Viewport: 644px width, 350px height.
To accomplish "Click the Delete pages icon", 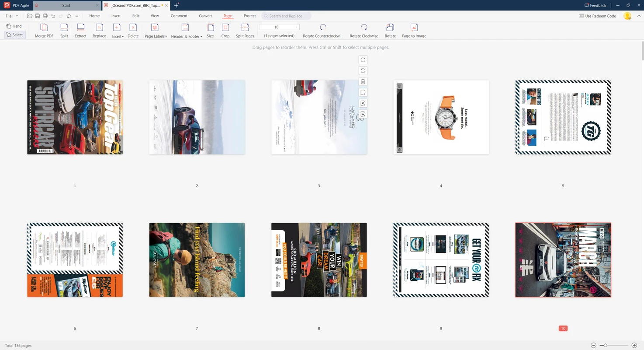I will pos(133,28).
